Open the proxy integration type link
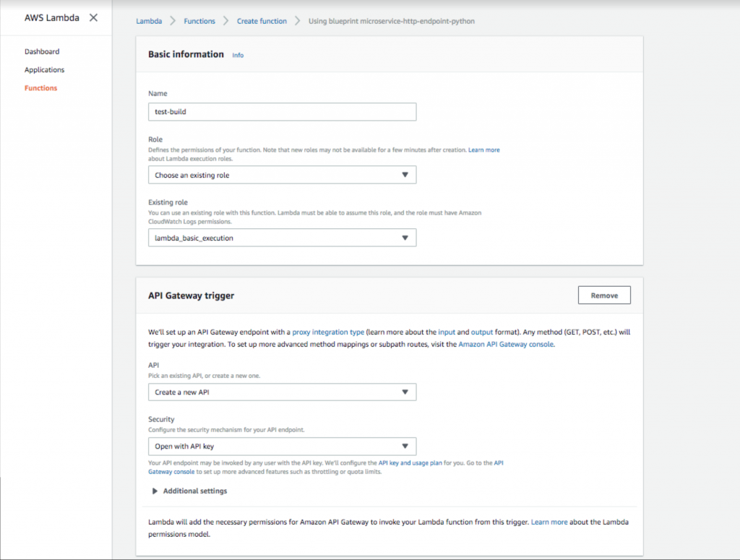The height and width of the screenshot is (560, 740). [x=328, y=332]
